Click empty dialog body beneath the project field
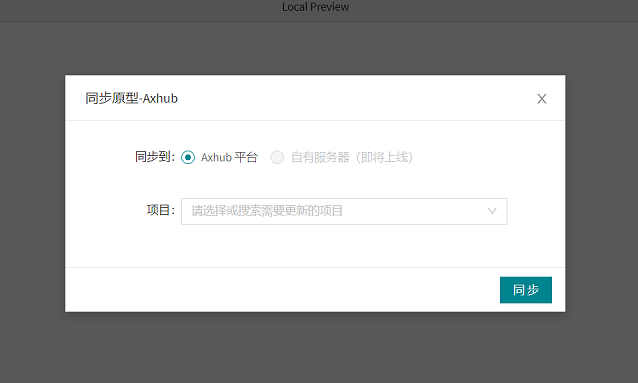 coord(315,246)
